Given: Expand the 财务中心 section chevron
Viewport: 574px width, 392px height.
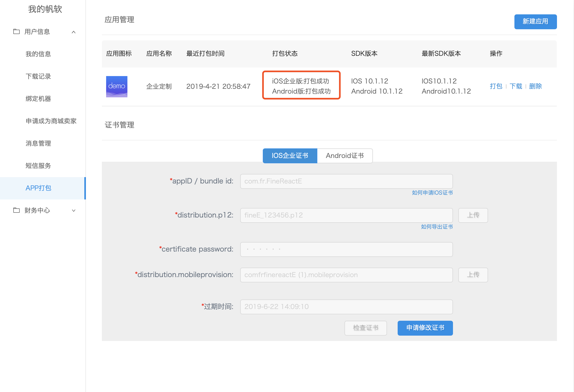Looking at the screenshot, I should 74,211.
